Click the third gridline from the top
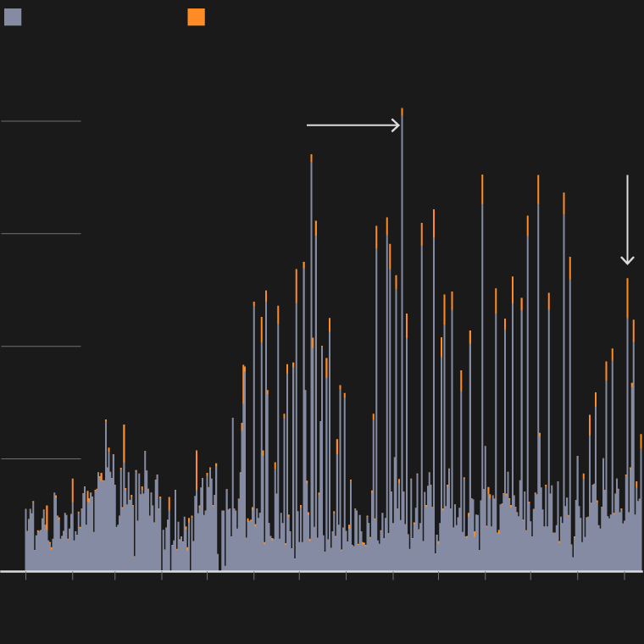644x644 pixels. (41, 347)
